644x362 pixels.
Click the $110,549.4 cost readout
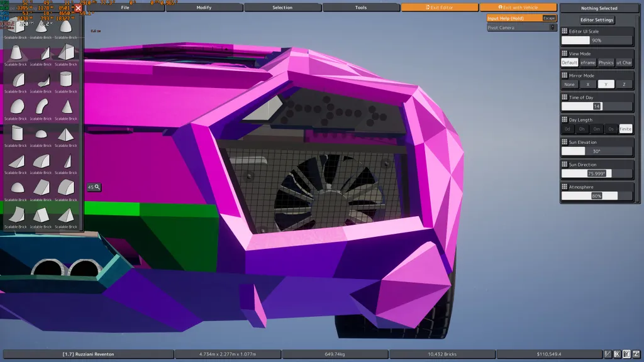pos(549,354)
